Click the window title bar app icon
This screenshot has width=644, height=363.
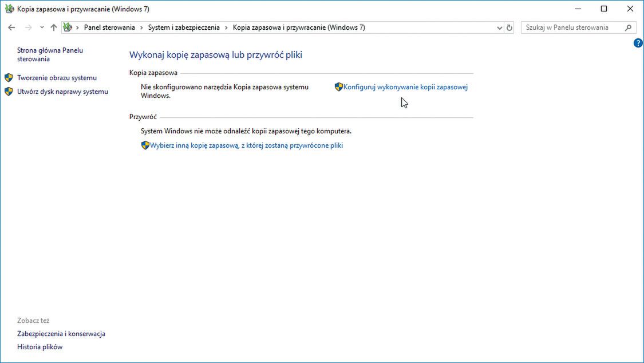point(9,9)
